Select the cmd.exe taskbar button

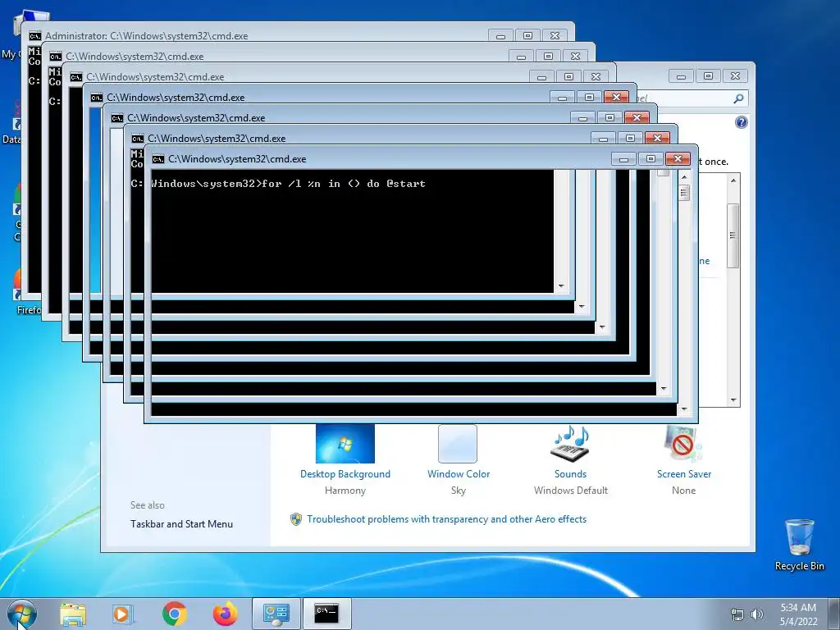pyautogui.click(x=326, y=614)
